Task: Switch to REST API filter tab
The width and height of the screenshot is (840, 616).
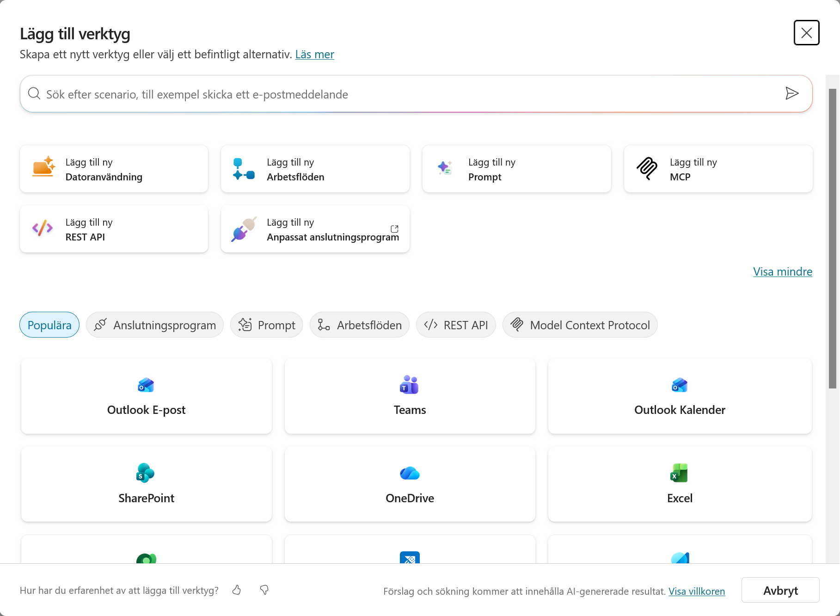Action: pos(456,325)
